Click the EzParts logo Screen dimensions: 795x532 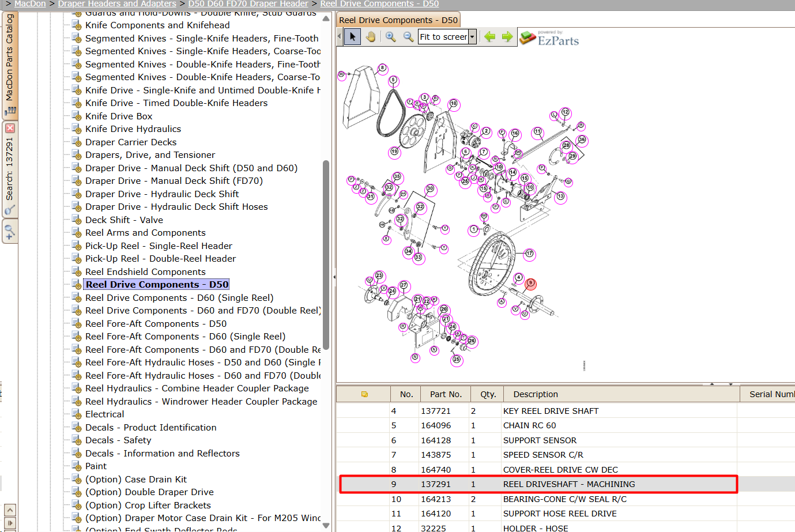549,38
